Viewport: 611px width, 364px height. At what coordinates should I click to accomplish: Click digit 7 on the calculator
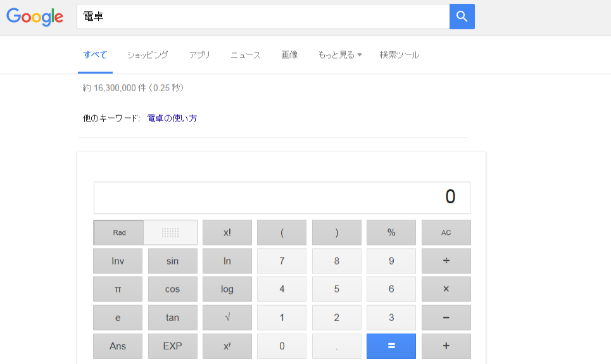click(x=282, y=261)
